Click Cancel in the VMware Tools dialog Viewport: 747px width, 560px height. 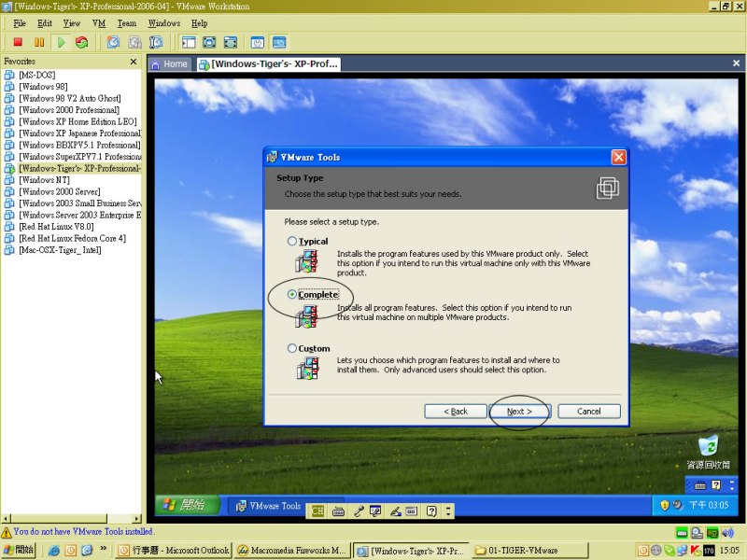point(589,412)
